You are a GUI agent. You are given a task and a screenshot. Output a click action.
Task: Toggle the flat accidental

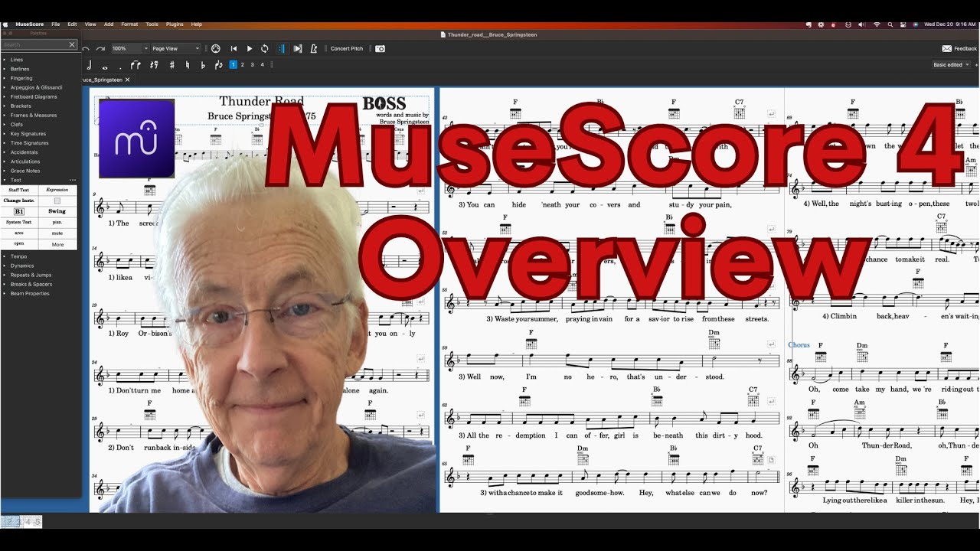point(203,65)
